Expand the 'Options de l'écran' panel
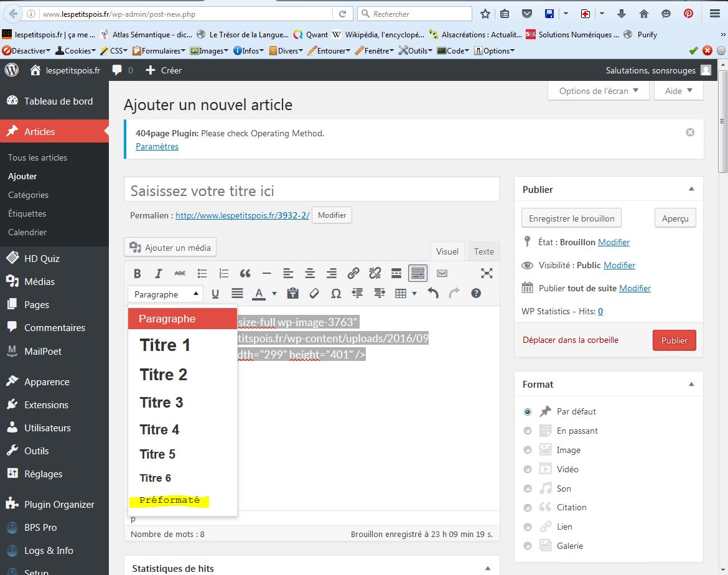728x575 pixels. [599, 91]
